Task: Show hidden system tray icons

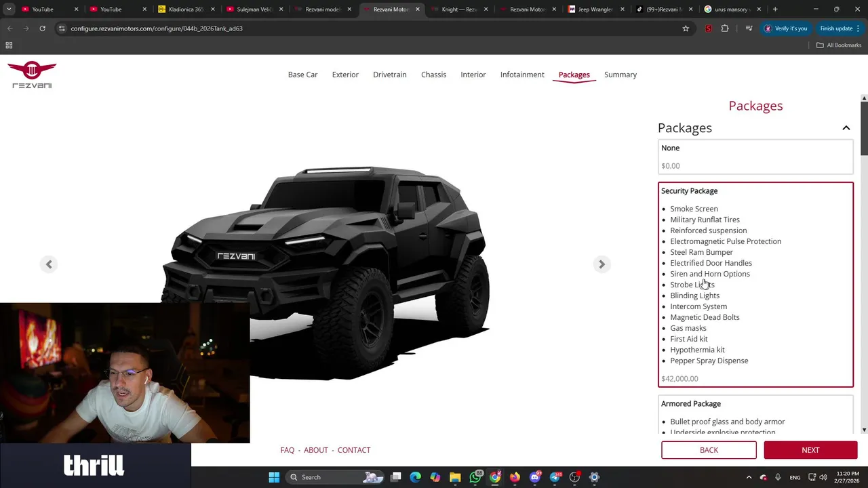Action: [x=749, y=477]
